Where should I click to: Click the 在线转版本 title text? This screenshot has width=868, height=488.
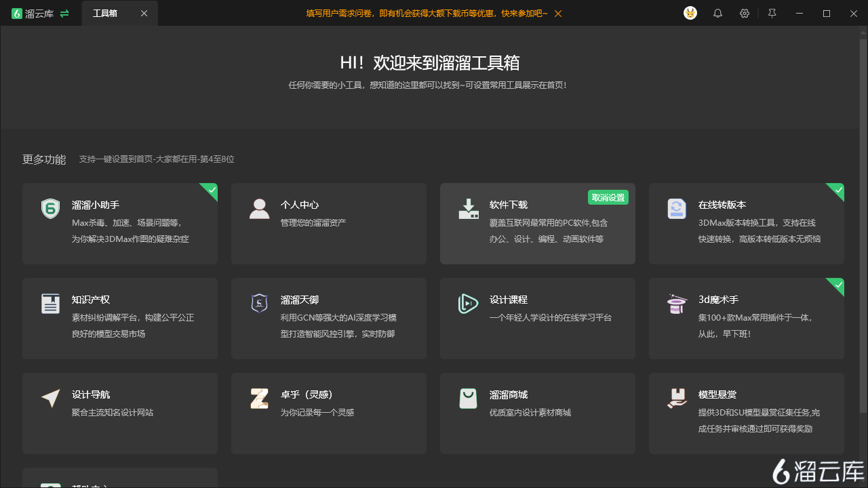click(722, 205)
